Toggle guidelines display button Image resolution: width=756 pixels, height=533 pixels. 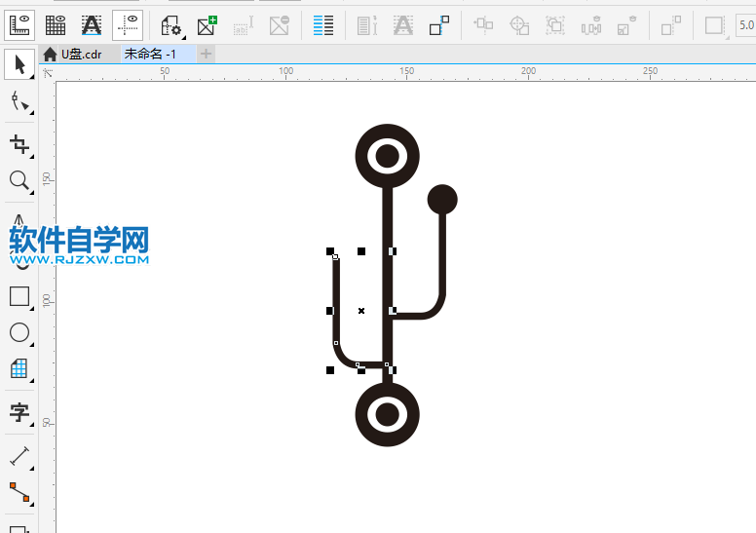pyautogui.click(x=127, y=25)
